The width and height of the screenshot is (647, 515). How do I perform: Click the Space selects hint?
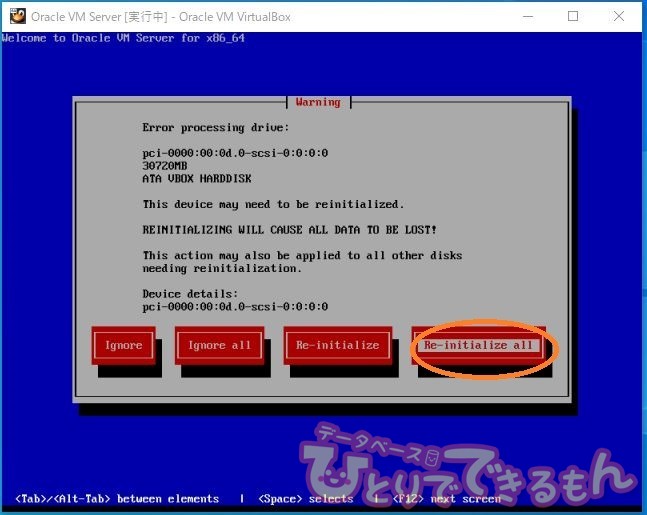pyautogui.click(x=305, y=498)
